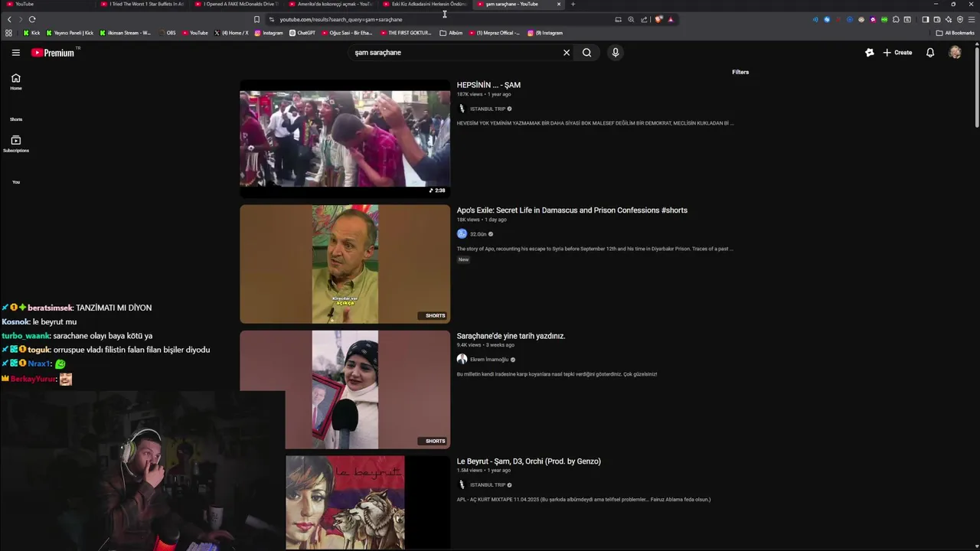
Task: Run search with the magnifier button
Action: click(586, 53)
